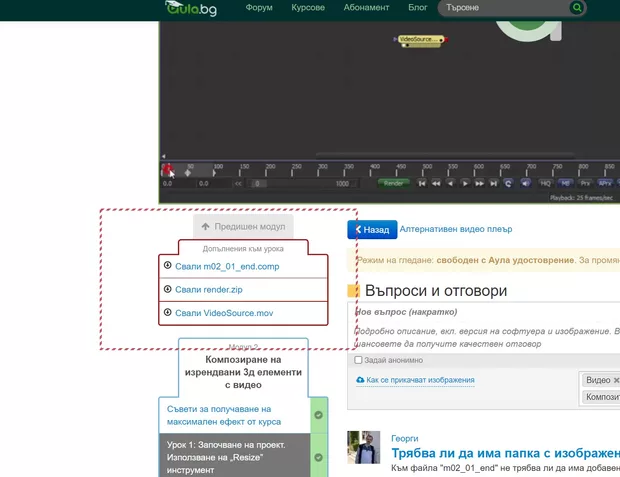Toggle audio speaker button

525,184
